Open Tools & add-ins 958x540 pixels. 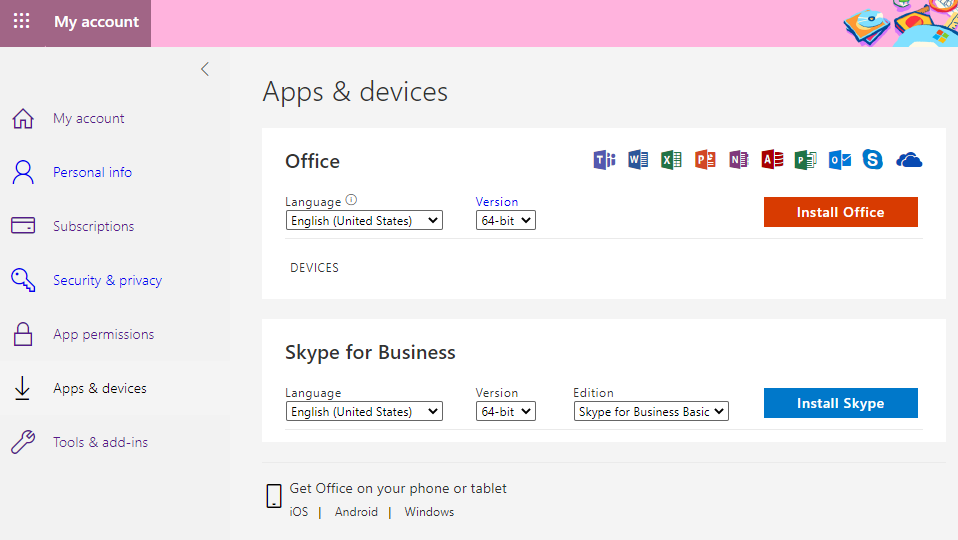pos(101,442)
